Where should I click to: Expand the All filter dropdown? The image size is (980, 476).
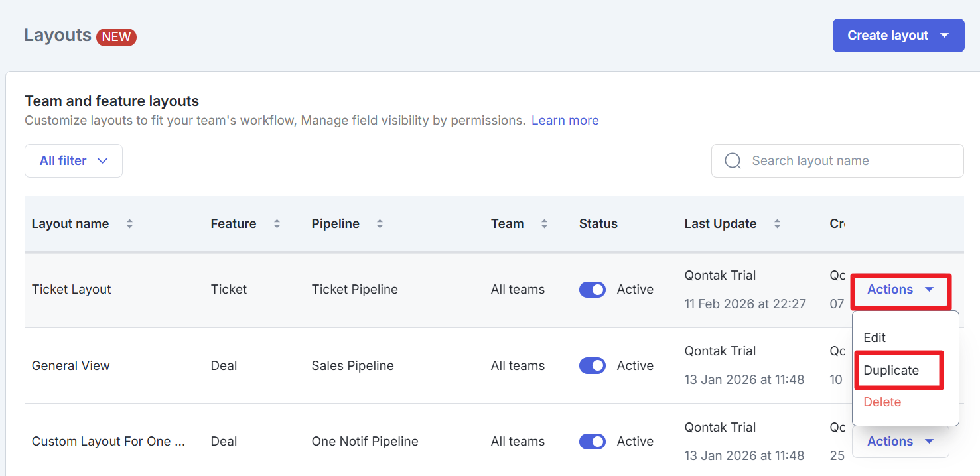(74, 161)
